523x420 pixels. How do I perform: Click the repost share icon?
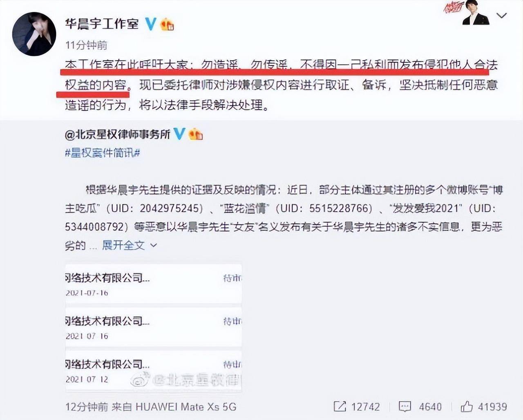point(340,407)
